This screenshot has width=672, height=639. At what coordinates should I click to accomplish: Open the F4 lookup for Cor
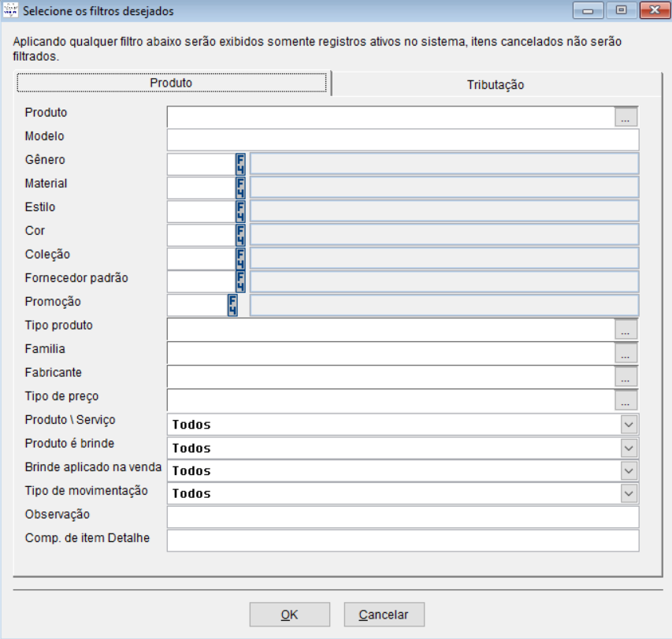240,235
